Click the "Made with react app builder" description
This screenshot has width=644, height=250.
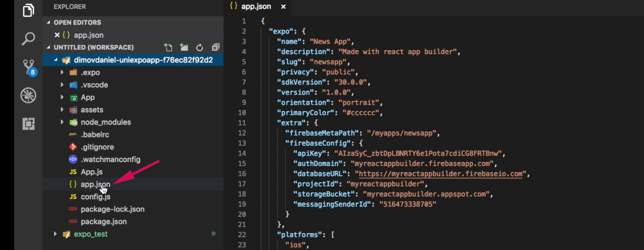pyautogui.click(x=397, y=52)
